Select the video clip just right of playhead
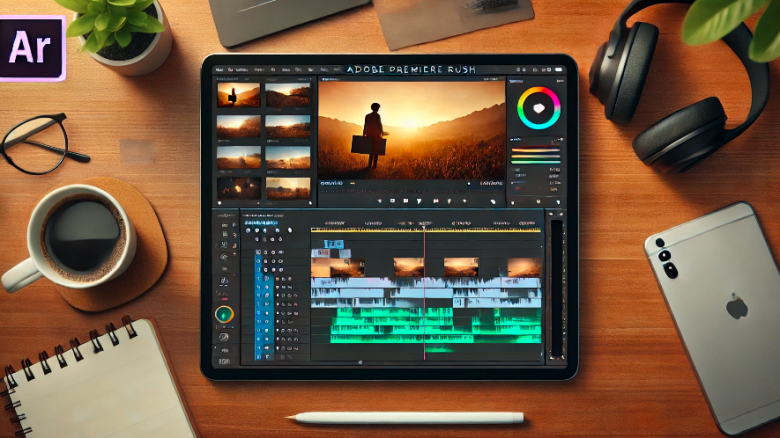Viewport: 780px width, 438px height. 461,267
